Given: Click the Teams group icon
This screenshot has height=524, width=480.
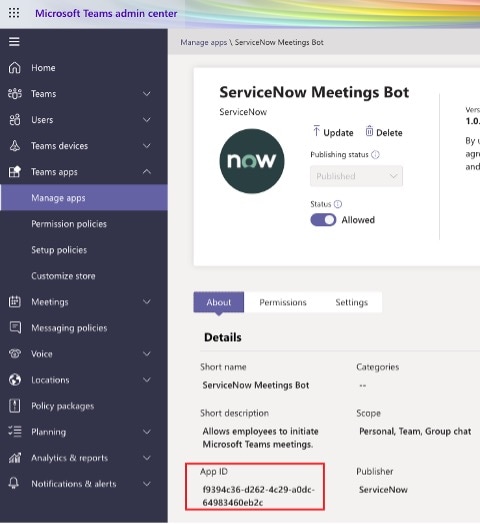Looking at the screenshot, I should click(x=14, y=94).
